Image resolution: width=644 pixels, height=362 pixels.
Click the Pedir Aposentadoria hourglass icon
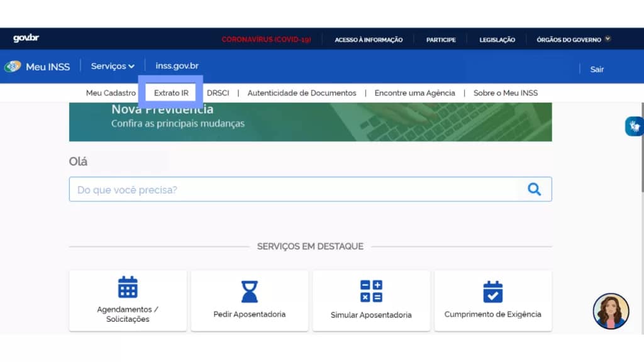coord(249,292)
